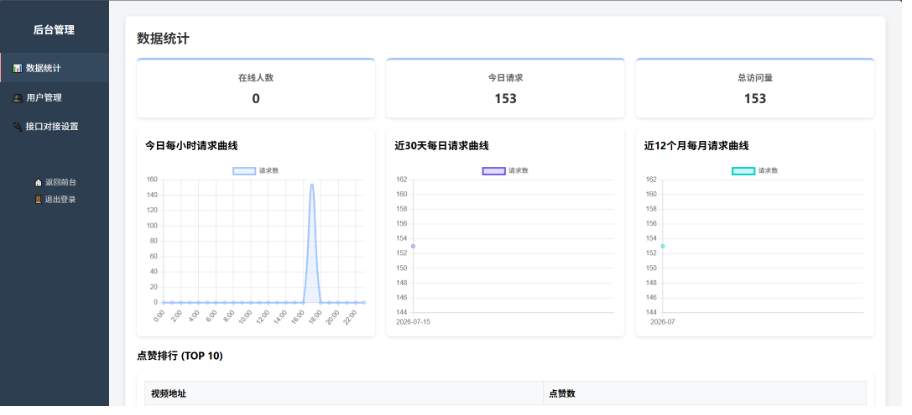The height and width of the screenshot is (415, 912).
Task: Click the bar chart icon beside 数据统计
Action: click(x=17, y=68)
